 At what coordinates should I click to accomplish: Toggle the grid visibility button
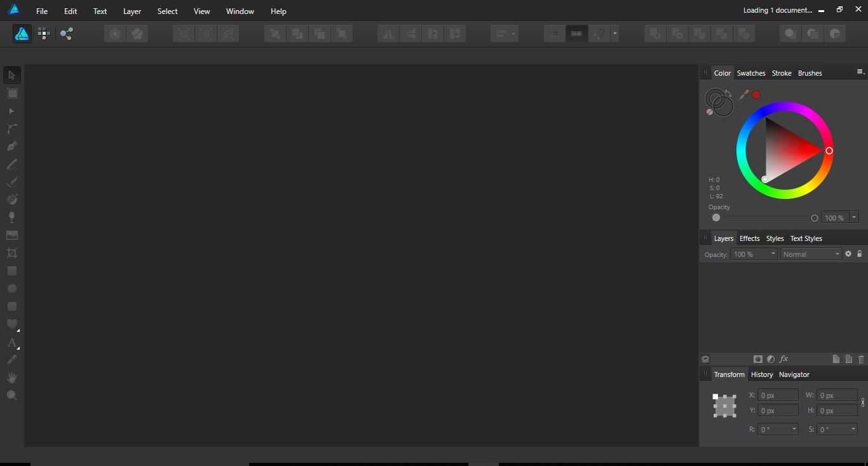(553, 33)
